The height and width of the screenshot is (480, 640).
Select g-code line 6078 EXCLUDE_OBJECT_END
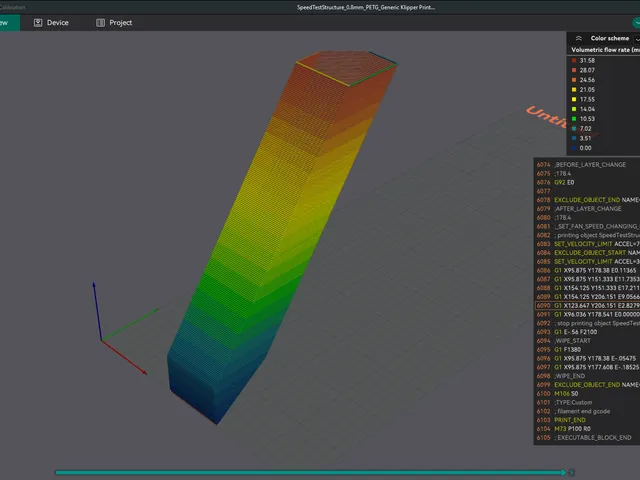pos(587,200)
